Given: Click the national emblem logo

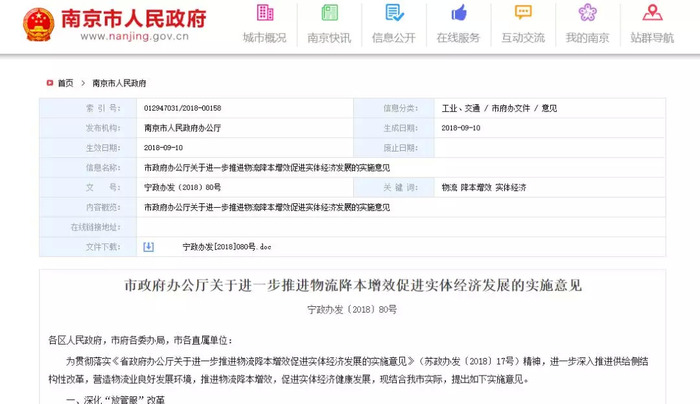Looking at the screenshot, I should tap(39, 25).
